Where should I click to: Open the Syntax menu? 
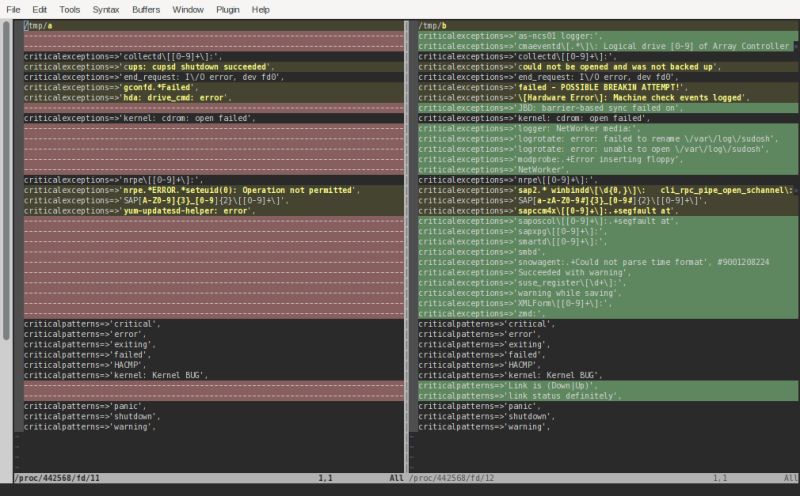point(106,9)
